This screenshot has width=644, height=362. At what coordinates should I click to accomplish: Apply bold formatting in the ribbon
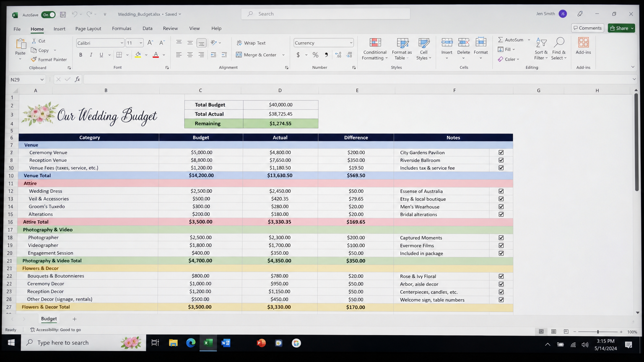tap(80, 55)
